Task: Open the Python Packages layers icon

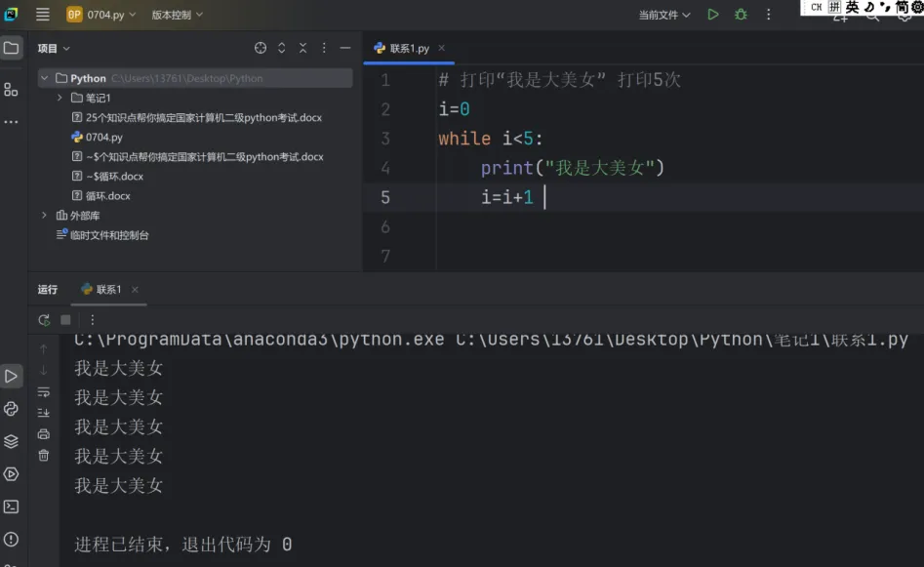Action: (x=11, y=441)
